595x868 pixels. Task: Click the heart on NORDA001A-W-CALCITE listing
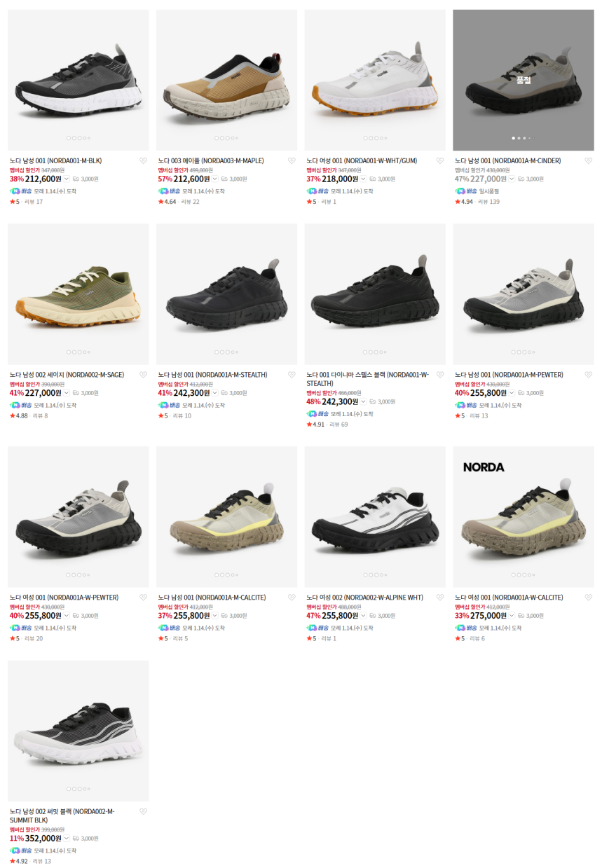[x=588, y=598]
